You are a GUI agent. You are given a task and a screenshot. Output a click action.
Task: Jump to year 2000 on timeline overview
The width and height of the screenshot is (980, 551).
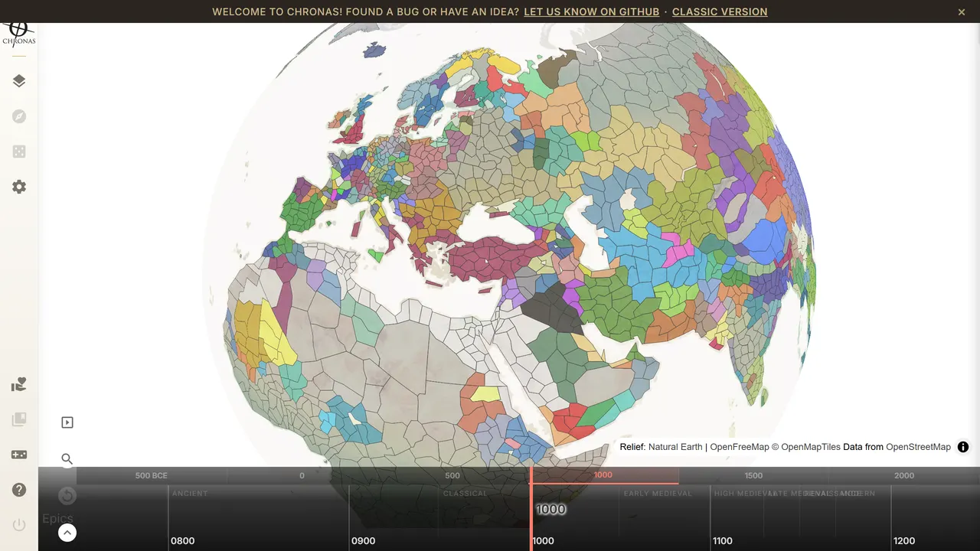coord(904,475)
